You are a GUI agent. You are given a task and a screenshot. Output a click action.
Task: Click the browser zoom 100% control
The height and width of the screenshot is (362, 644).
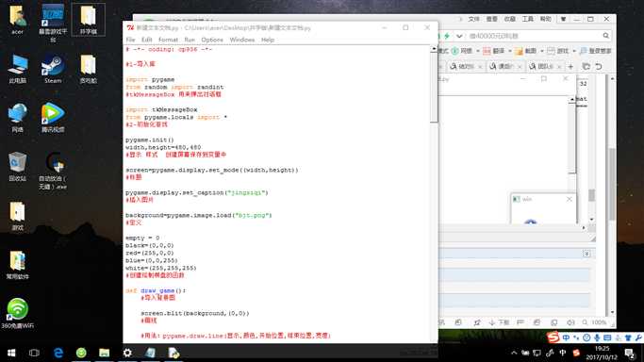pyautogui.click(x=595, y=322)
